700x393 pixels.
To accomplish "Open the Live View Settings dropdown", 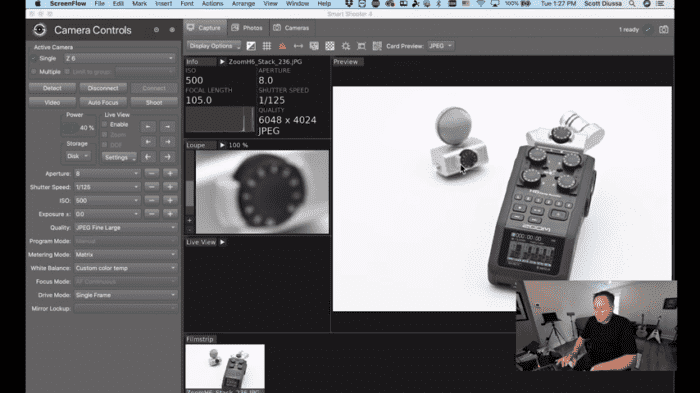I will [119, 157].
